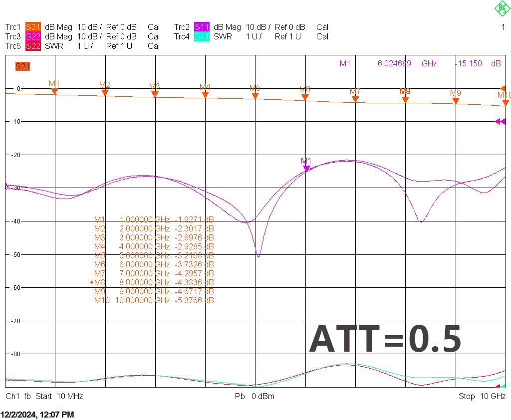Image resolution: width=511 pixels, height=420 pixels.
Task: Select the orange S21 trace label box
Action: (22, 66)
